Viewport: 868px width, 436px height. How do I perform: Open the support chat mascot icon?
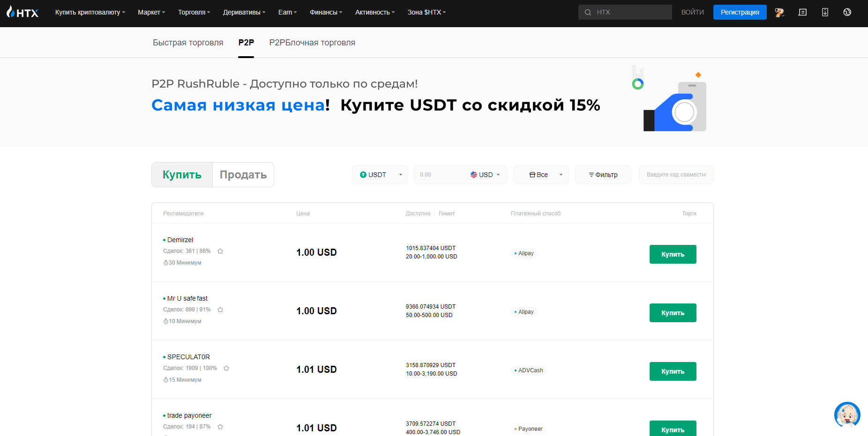847,415
